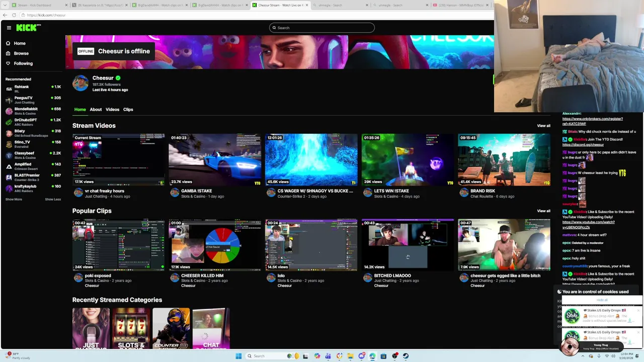Switch to the Videos tab
This screenshot has width=644, height=362.
tap(112, 109)
